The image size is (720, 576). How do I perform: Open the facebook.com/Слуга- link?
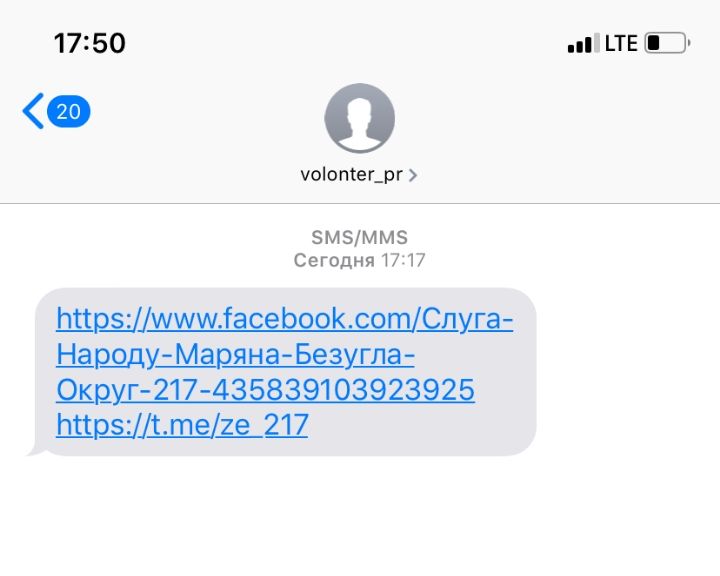285,319
